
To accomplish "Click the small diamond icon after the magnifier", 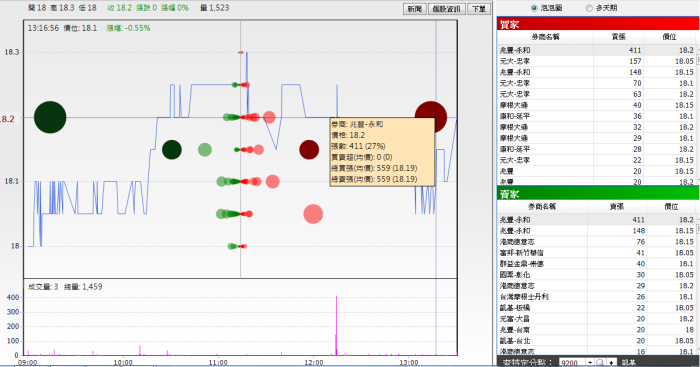I will coord(611,362).
